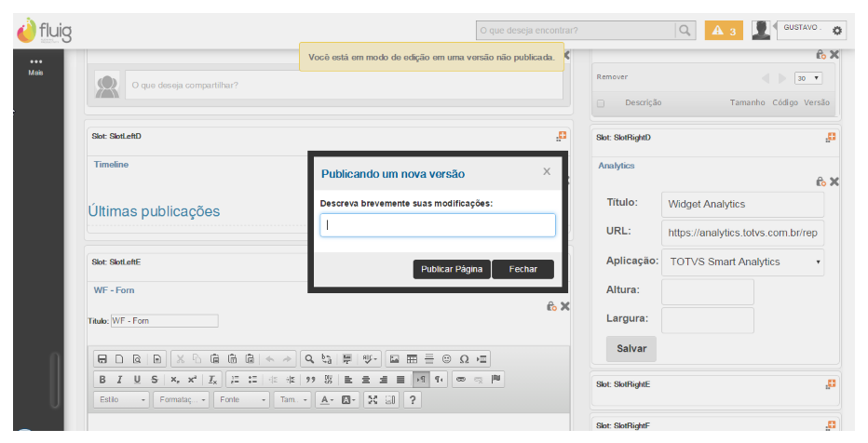Open the Special Character omega icon
Image resolution: width=868 pixels, height=443 pixels.
click(465, 359)
